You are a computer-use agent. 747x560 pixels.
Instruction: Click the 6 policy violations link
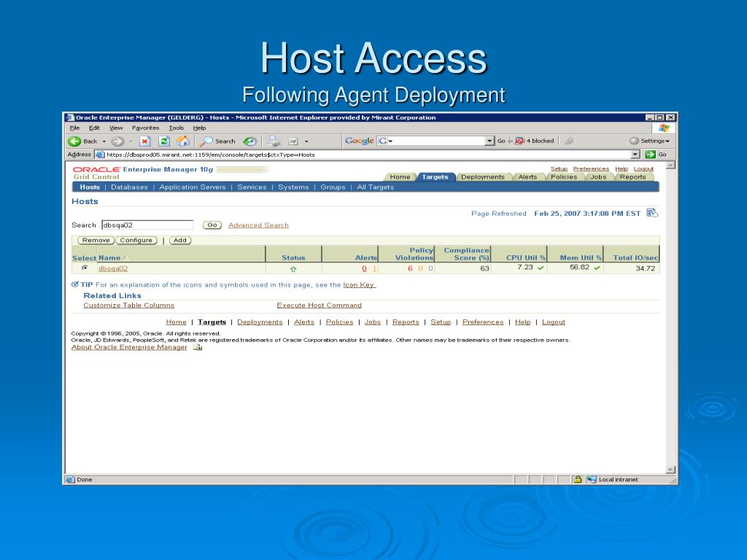(410, 268)
